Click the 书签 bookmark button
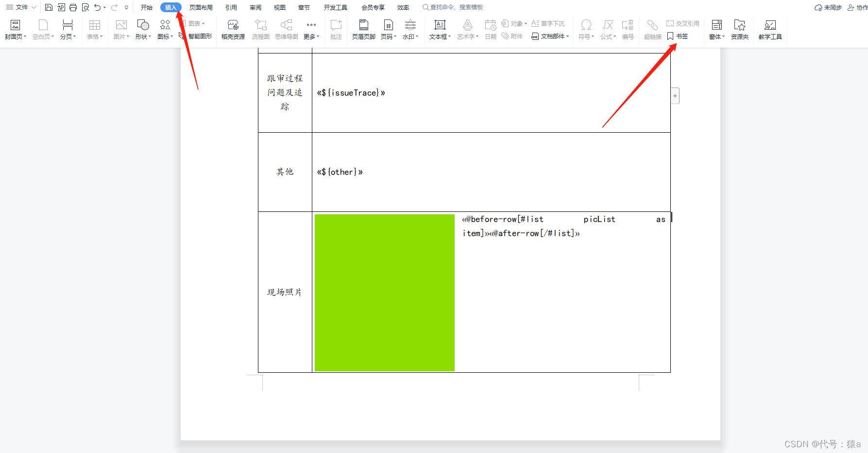Image resolution: width=868 pixels, height=453 pixels. (678, 36)
